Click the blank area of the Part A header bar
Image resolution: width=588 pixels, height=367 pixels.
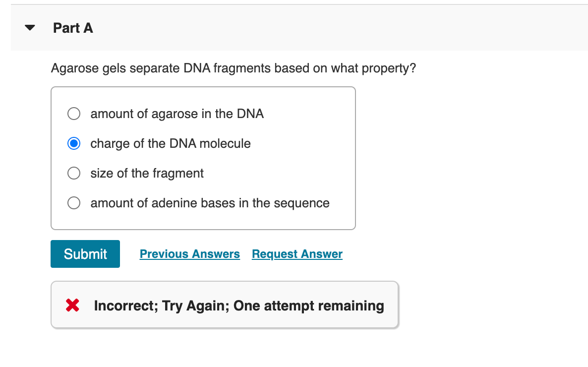(x=347, y=28)
